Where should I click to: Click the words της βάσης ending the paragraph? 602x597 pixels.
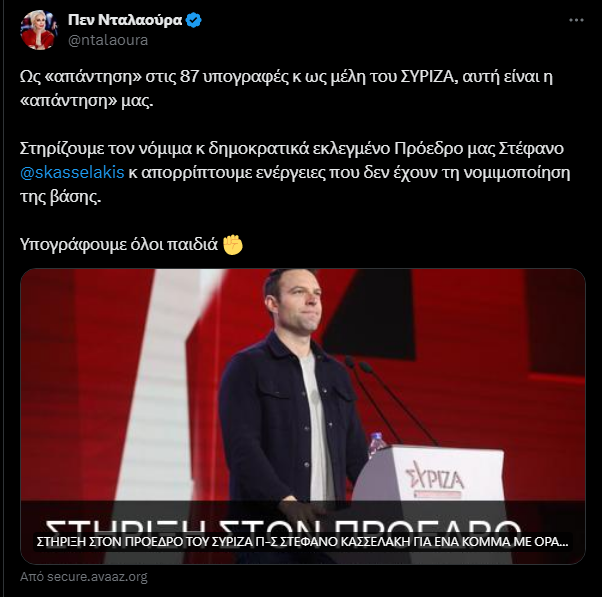[x=61, y=197]
